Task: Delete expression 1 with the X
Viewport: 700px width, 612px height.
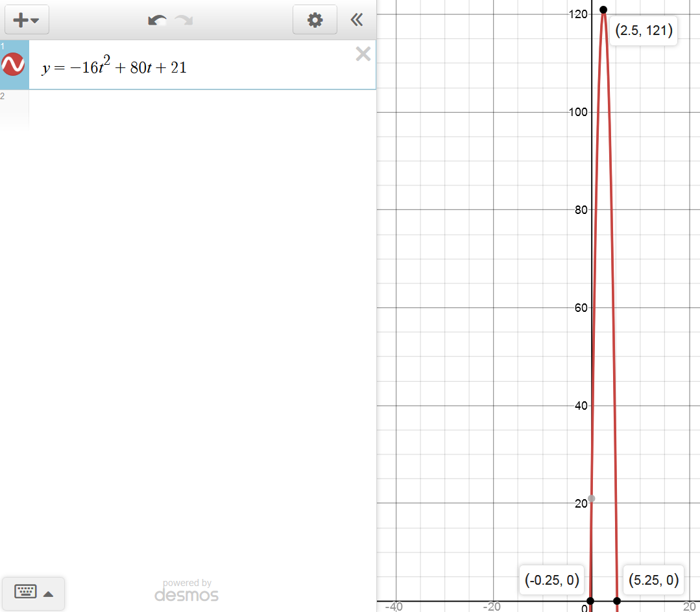Action: [x=363, y=54]
